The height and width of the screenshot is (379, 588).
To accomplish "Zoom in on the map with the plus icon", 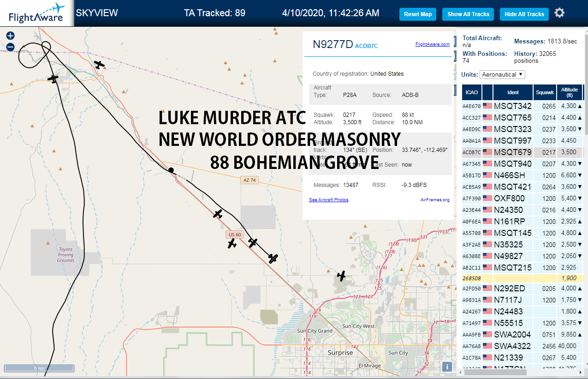I will 11,36.
